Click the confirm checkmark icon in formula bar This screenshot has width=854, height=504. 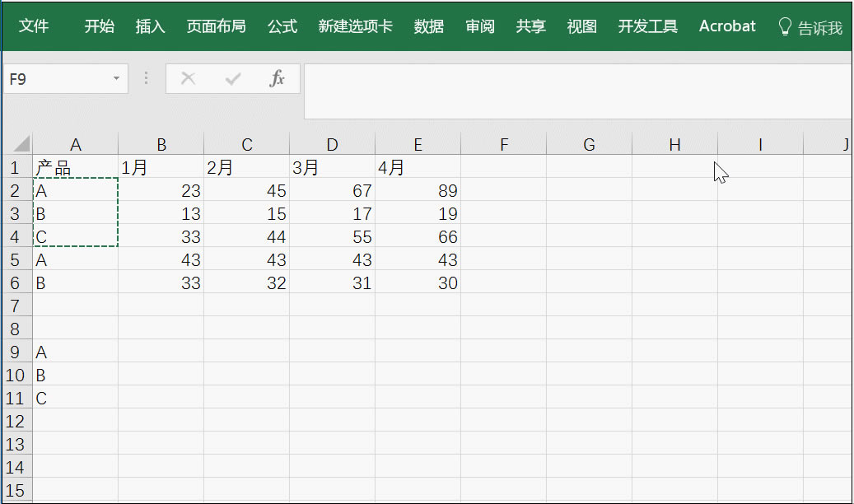click(x=232, y=79)
